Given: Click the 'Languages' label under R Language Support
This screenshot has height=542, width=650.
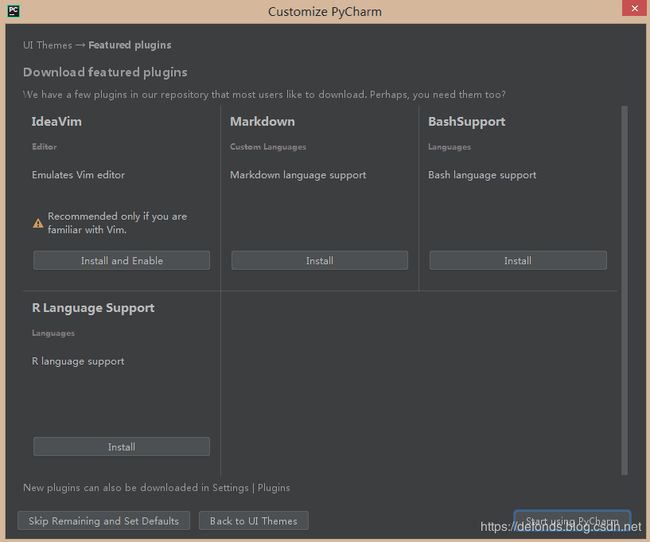Looking at the screenshot, I should pyautogui.click(x=53, y=333).
